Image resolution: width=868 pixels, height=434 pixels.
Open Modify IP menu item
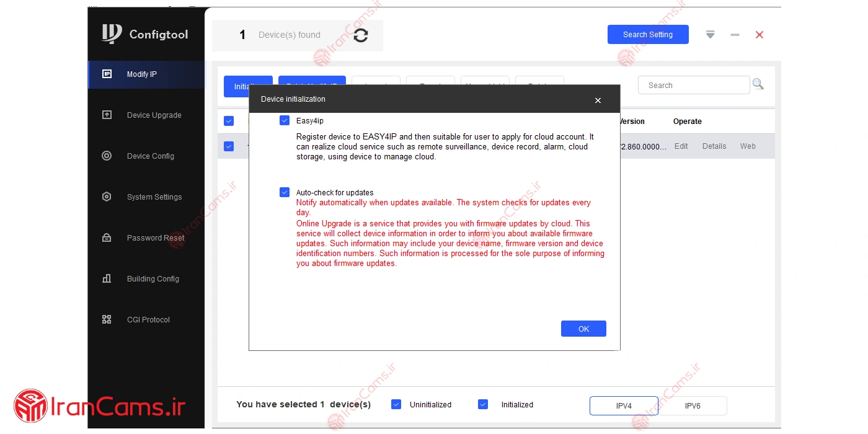146,74
